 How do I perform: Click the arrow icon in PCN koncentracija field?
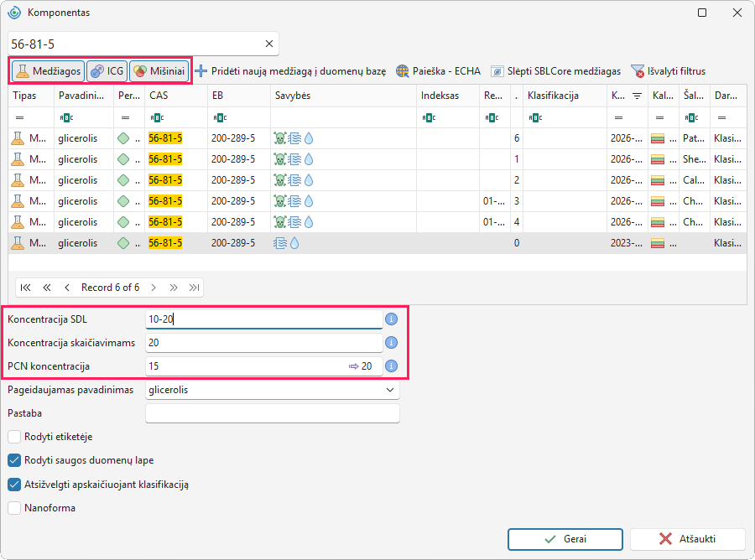(x=354, y=366)
